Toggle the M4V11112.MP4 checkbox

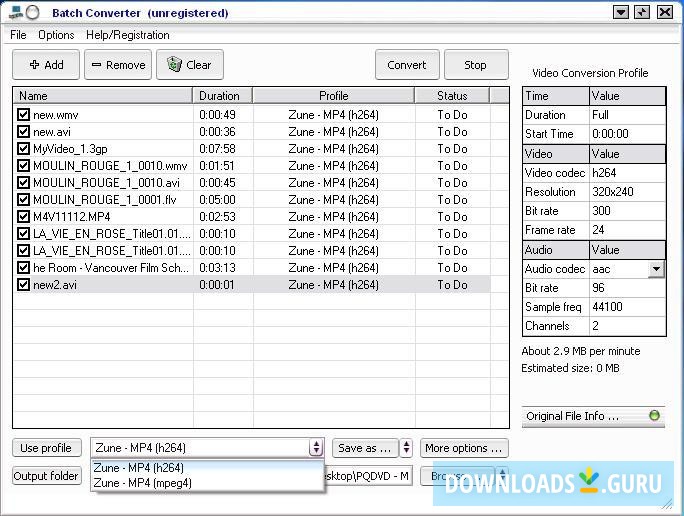click(23, 217)
